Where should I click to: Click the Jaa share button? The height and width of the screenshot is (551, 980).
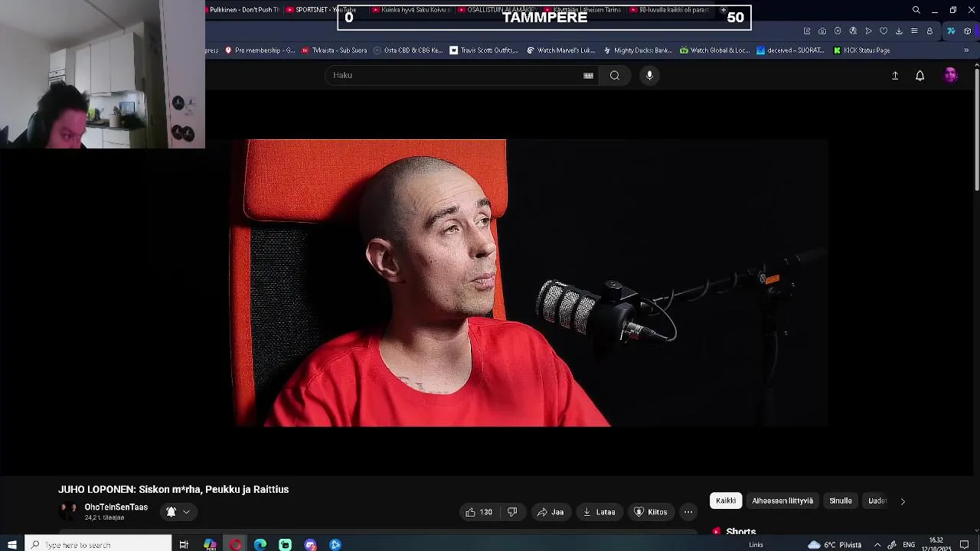(550, 512)
